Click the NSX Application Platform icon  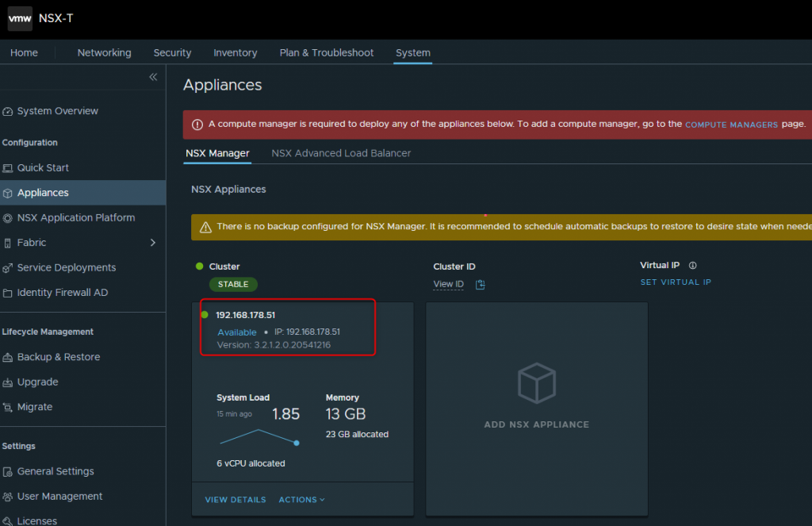[7, 218]
